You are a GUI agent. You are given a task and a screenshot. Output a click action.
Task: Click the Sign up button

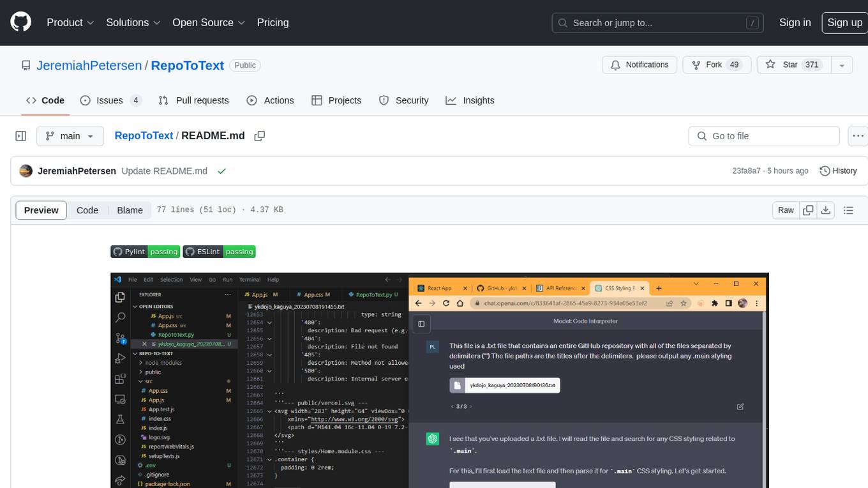coord(844,22)
